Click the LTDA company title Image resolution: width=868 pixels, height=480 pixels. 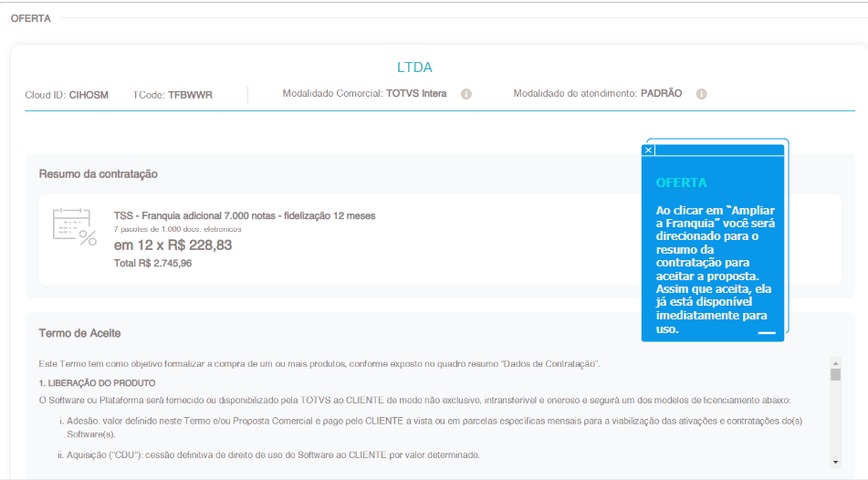tap(414, 68)
